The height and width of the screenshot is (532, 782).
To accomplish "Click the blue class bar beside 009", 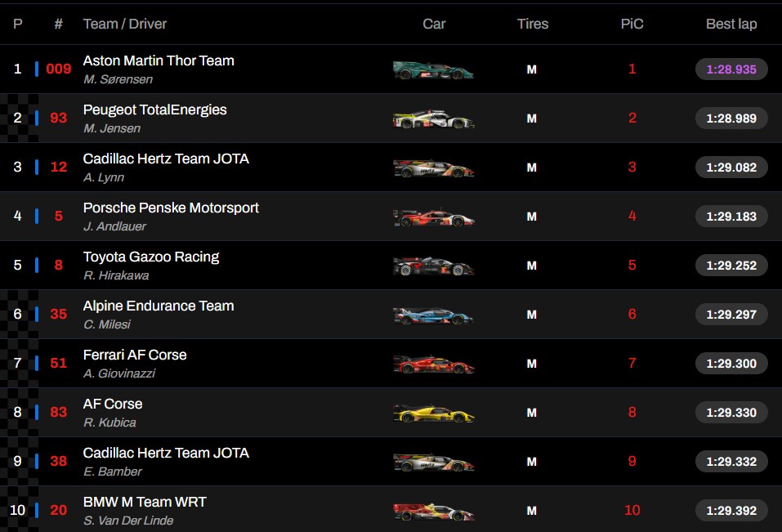I will click(x=37, y=69).
